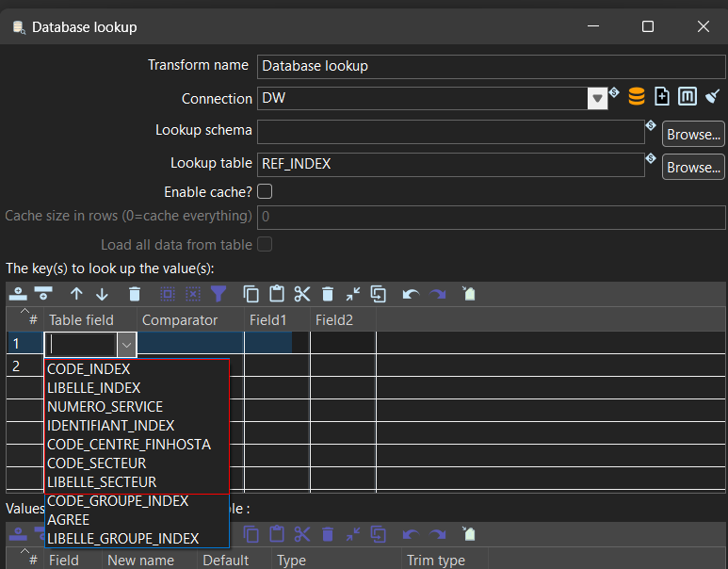Click into the Lookup schema field
This screenshot has height=569, width=728.
coord(451,132)
